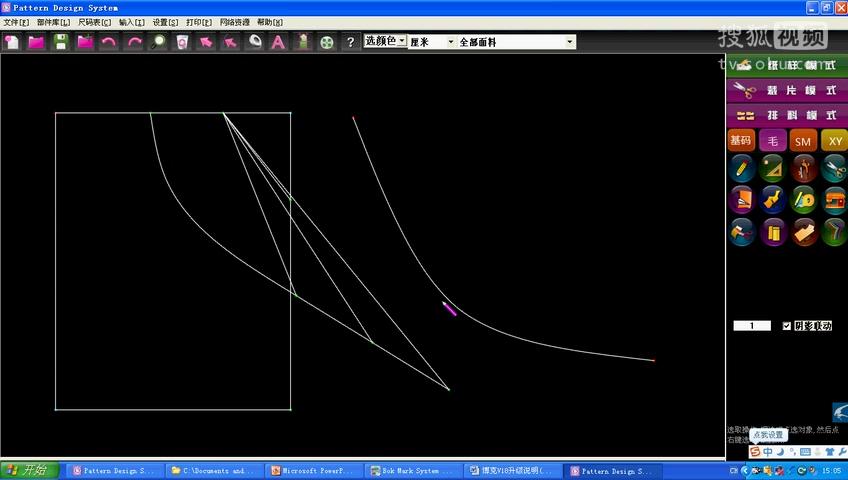Click the save floppy disk icon
The image size is (848, 480).
[61, 42]
